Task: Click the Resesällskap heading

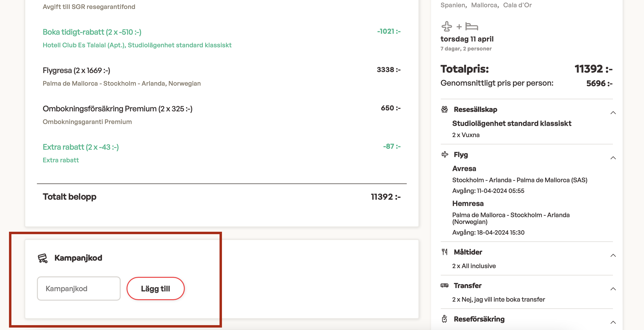Action: coord(475,109)
